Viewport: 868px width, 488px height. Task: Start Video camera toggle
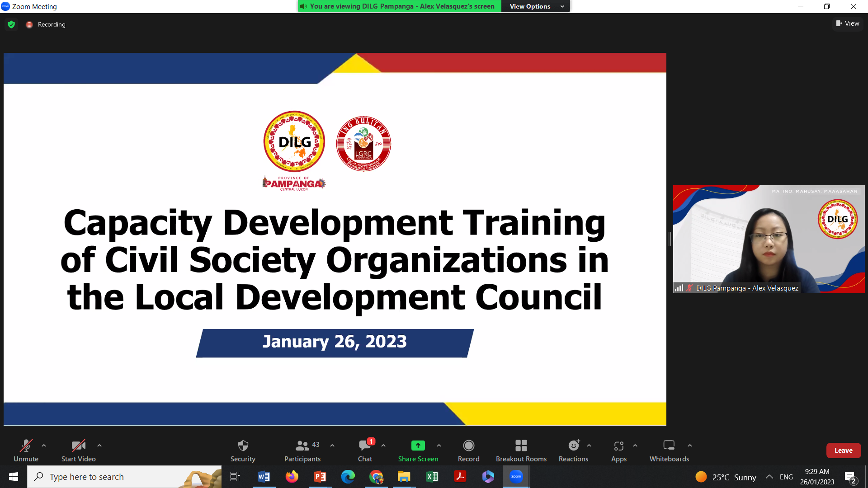point(78,450)
